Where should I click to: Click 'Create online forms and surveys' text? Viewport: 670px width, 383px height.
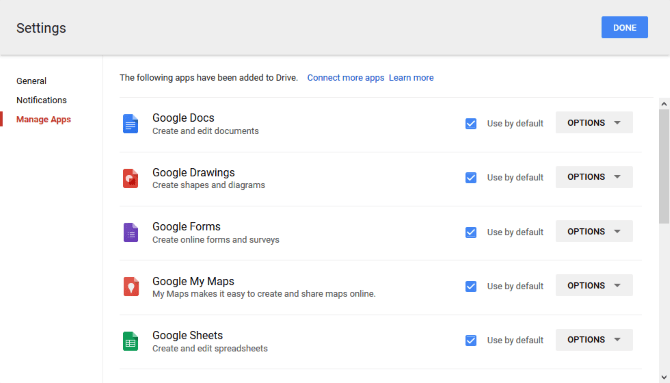216,240
